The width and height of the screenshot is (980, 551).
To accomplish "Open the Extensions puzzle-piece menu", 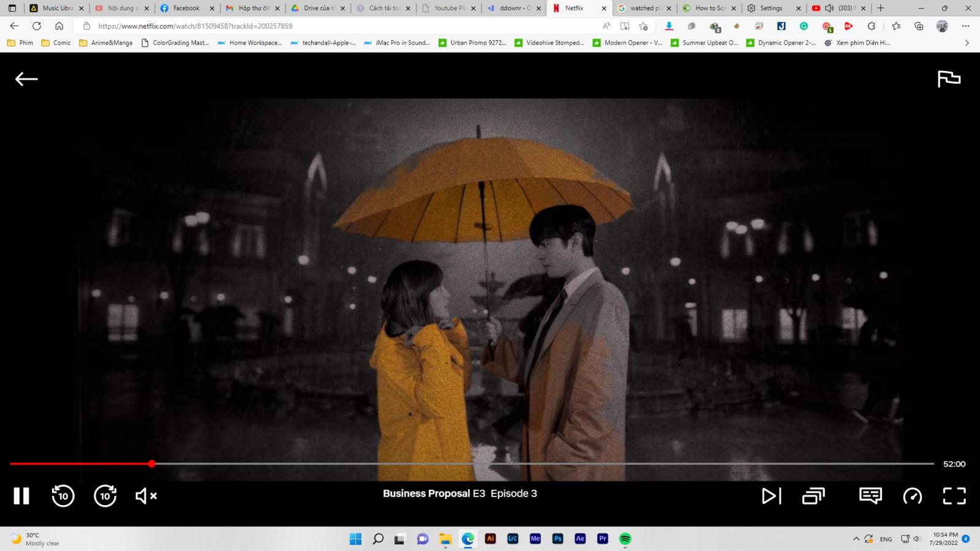I will coord(871,26).
